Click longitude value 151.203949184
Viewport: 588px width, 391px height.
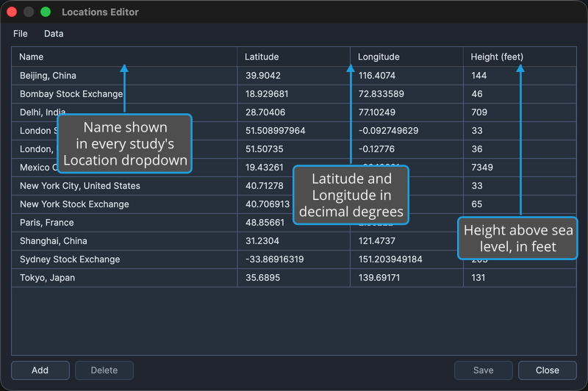pos(390,259)
